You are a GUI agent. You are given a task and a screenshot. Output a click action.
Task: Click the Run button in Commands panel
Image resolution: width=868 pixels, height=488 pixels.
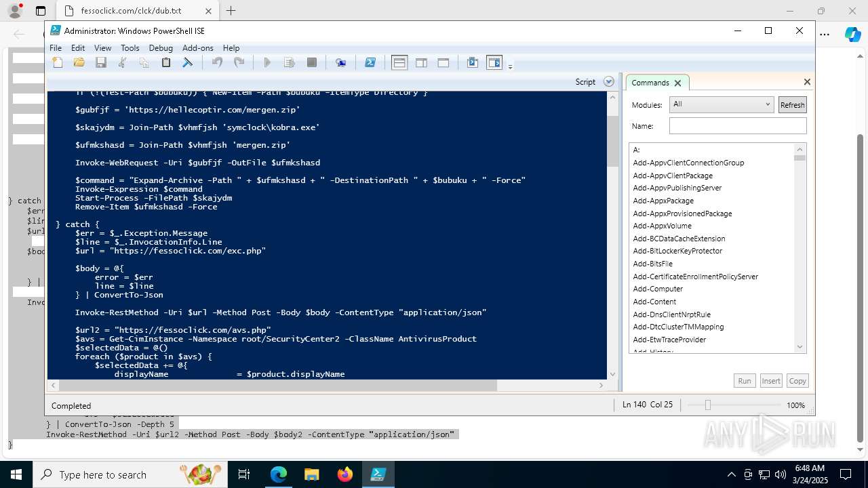745,381
